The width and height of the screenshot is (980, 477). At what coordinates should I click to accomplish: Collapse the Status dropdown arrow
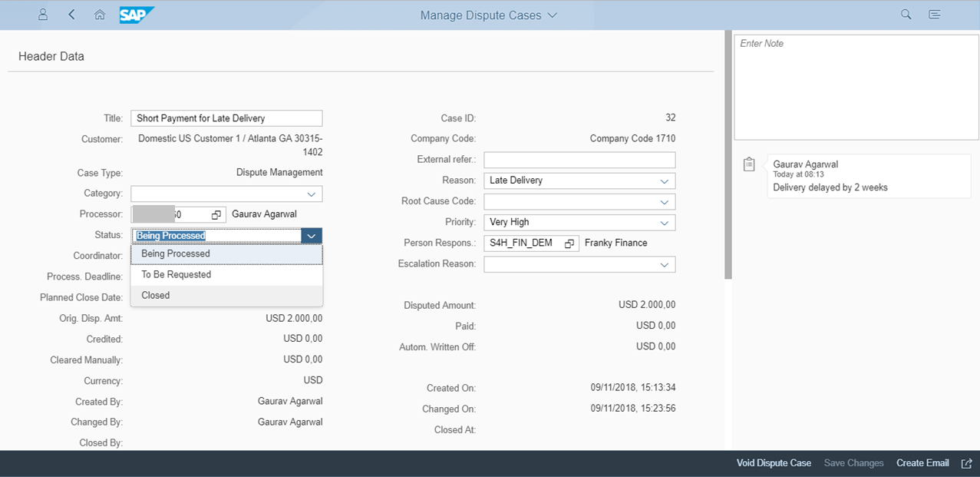(x=312, y=236)
